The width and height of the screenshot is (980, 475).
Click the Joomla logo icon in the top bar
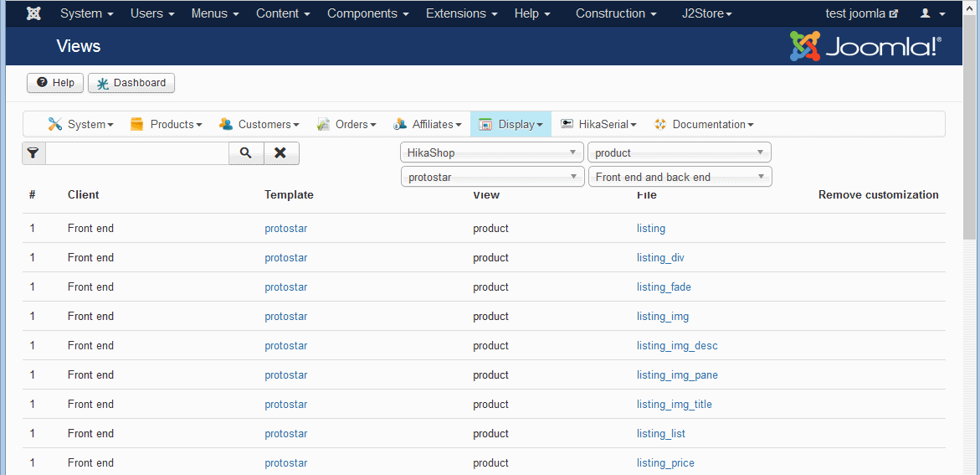33,13
